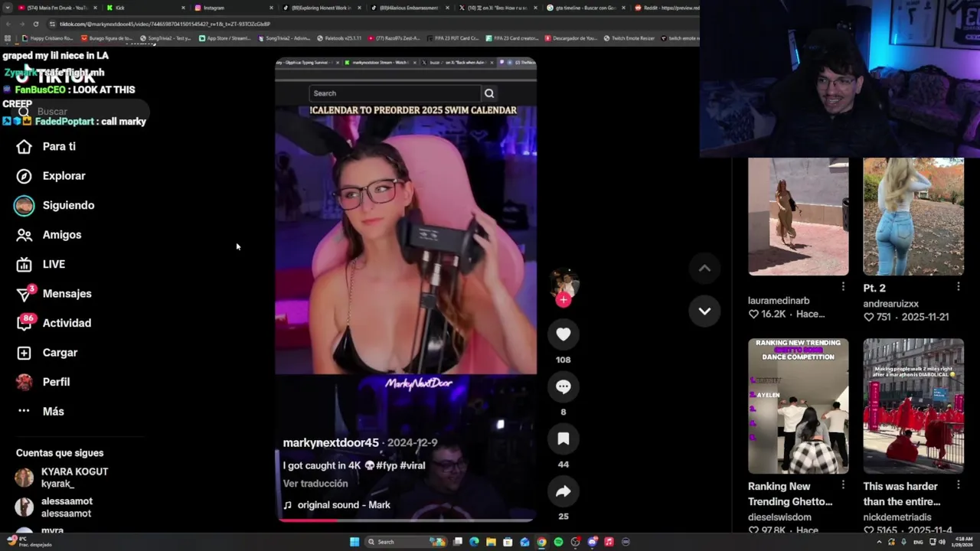This screenshot has height=551, width=980.
Task: Switch to the Kick browser tab
Action: pyautogui.click(x=145, y=8)
